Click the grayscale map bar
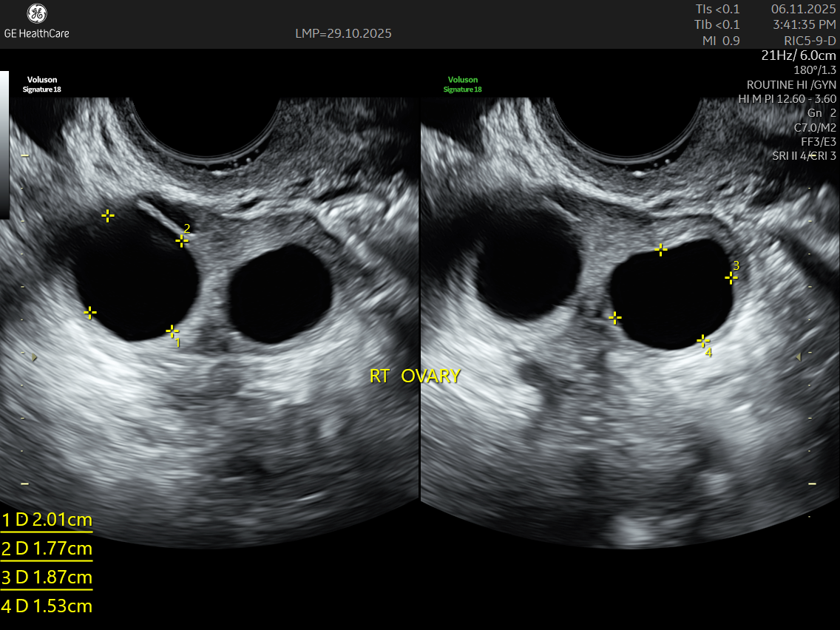This screenshot has height=630, width=840. tap(4, 144)
